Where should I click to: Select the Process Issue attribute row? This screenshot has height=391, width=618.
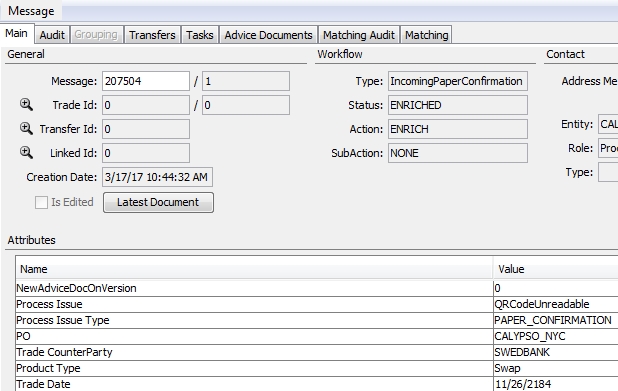click(317, 304)
